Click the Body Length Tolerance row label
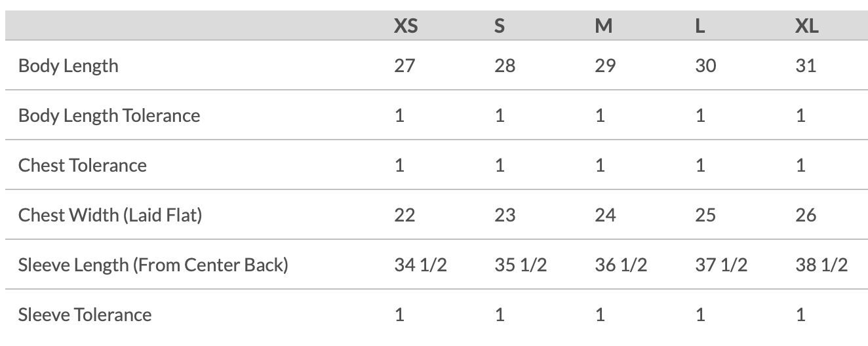 pos(109,115)
